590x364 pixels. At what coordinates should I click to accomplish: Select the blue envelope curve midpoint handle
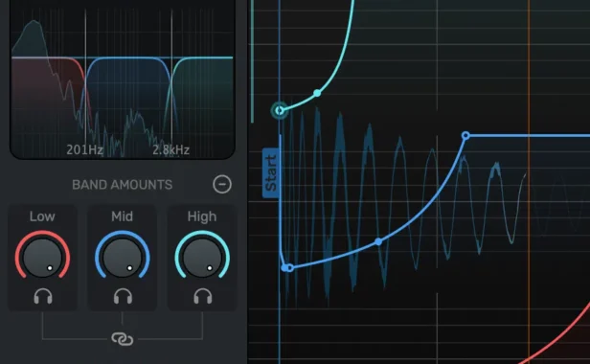pyautogui.click(x=378, y=241)
